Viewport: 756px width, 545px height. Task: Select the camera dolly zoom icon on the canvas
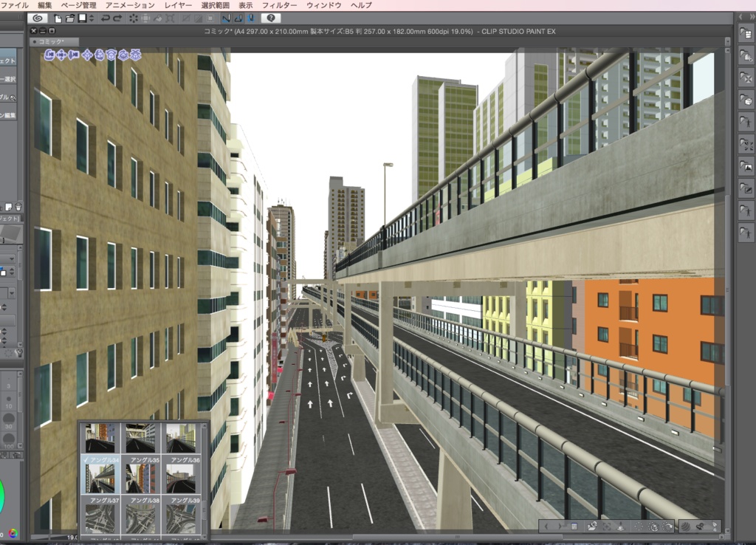point(73,55)
